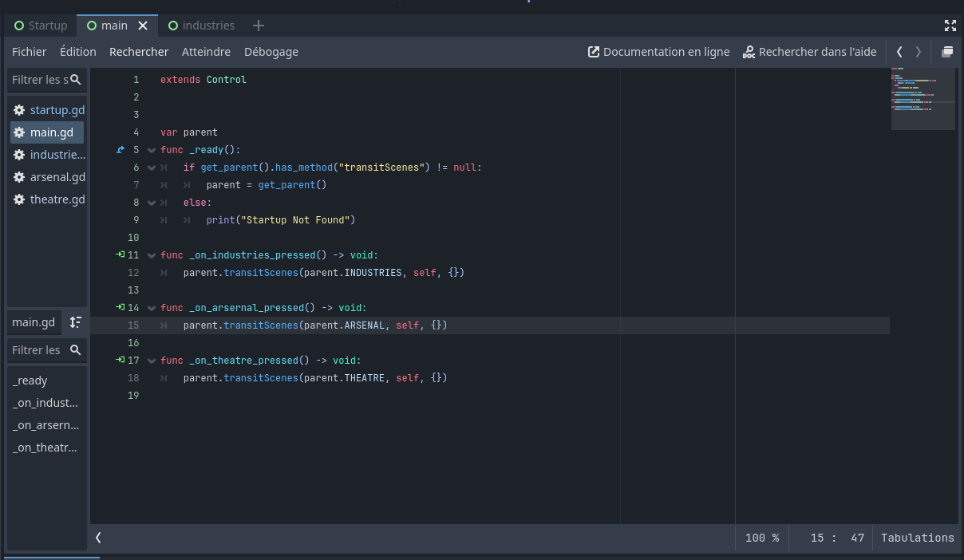
Task: Open the Débogage menu
Action: point(271,51)
